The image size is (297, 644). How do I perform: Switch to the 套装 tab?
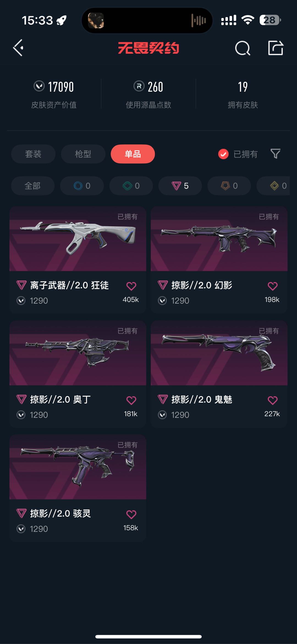33,154
